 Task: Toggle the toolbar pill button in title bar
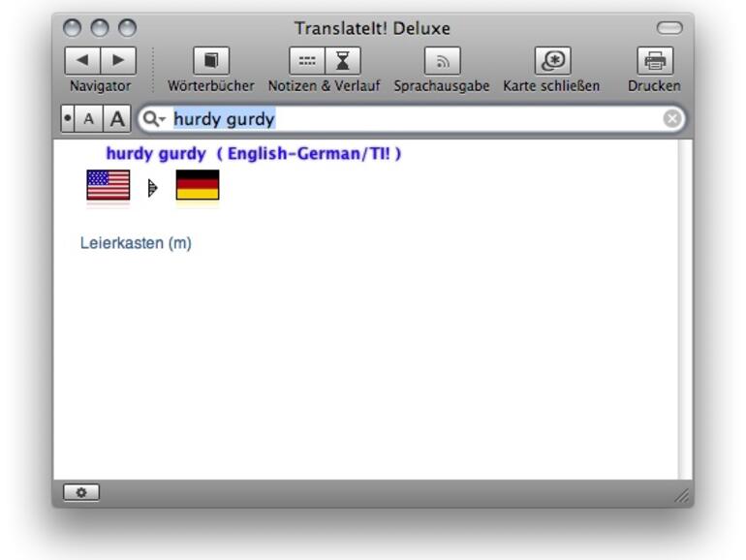[669, 28]
